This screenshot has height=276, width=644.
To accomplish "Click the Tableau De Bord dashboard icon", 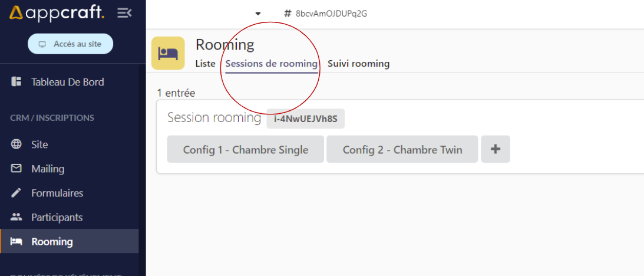I will point(16,82).
